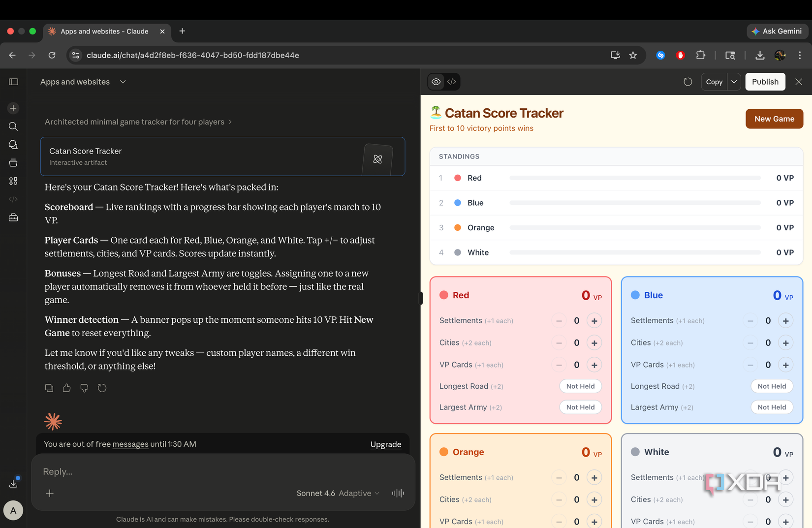Click the Upgrade link
This screenshot has height=528, width=812.
tap(386, 444)
